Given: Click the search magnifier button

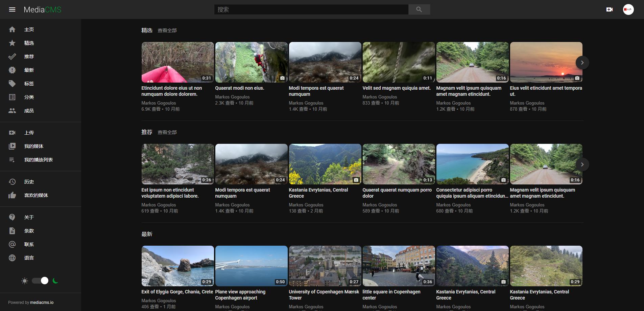Looking at the screenshot, I should tap(419, 9).
